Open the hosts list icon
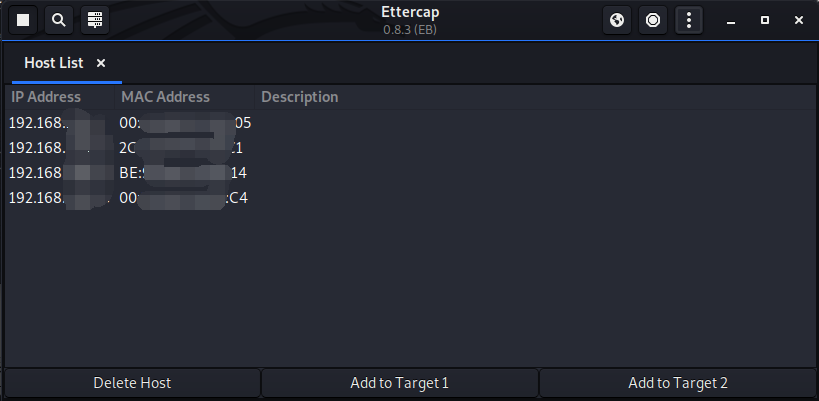The image size is (819, 401). click(x=94, y=20)
